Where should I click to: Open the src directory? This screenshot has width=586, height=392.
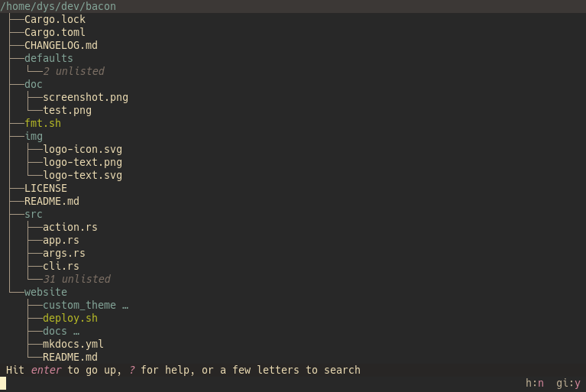tap(34, 215)
